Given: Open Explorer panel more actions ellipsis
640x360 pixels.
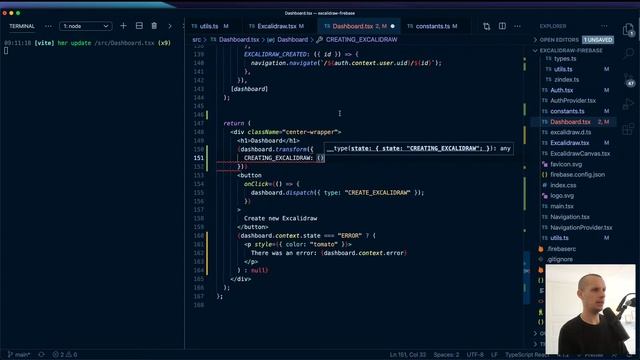Looking at the screenshot, I should point(604,26).
